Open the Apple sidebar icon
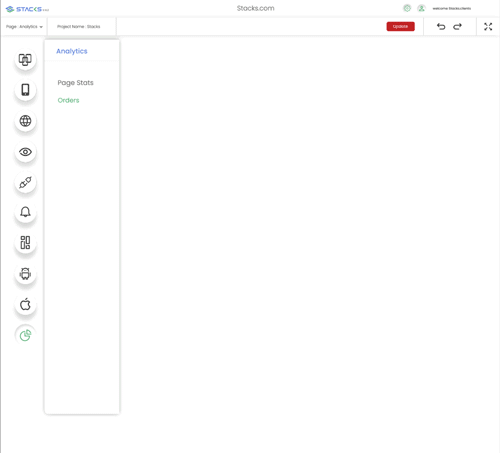Screen dimensions: 500x453 tap(25, 304)
